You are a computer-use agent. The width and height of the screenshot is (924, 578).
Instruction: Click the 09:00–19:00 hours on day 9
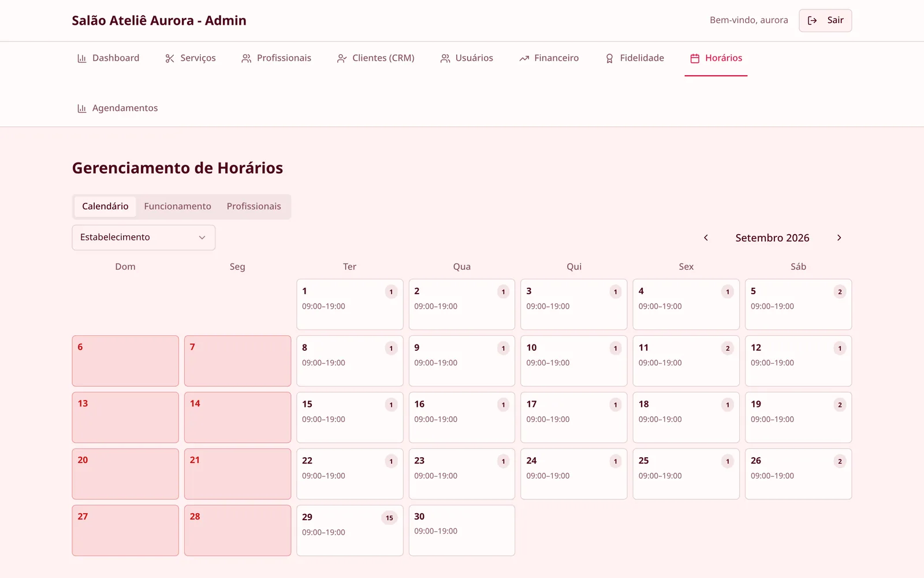pyautogui.click(x=436, y=363)
